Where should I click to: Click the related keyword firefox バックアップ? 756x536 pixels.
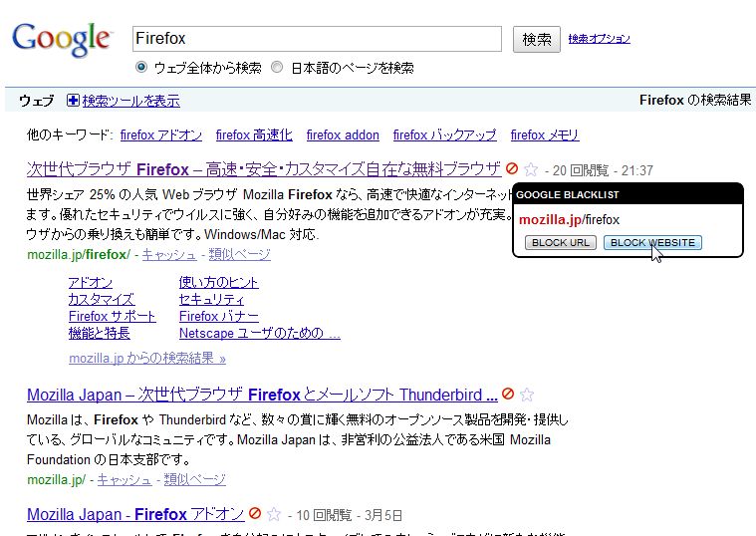[x=444, y=135]
